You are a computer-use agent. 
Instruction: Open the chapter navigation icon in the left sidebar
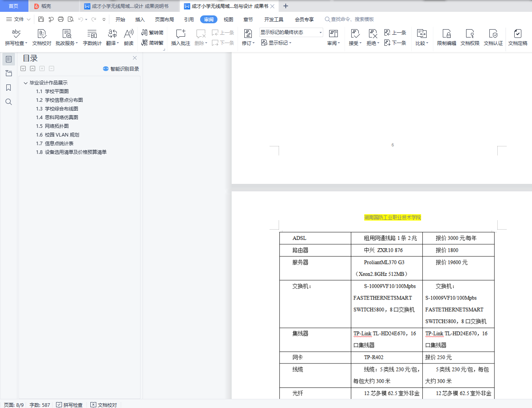click(x=9, y=73)
